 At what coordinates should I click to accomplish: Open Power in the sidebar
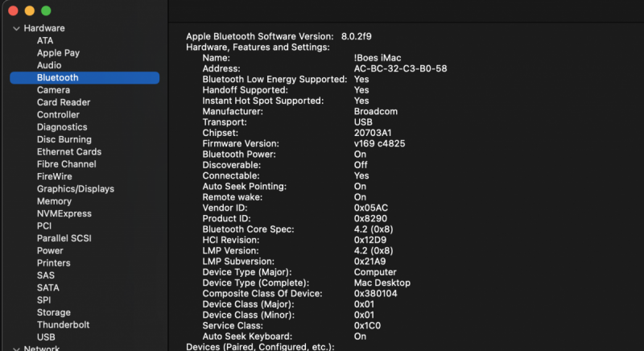tap(50, 250)
